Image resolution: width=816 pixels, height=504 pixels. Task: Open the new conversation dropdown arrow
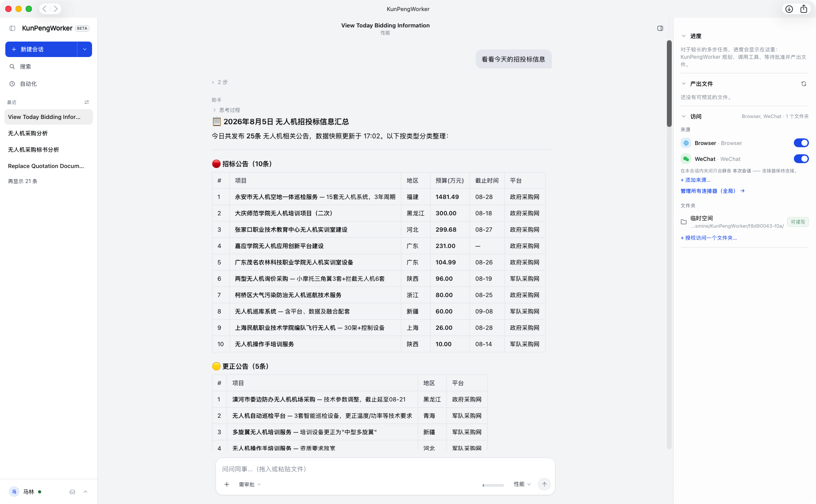point(85,50)
